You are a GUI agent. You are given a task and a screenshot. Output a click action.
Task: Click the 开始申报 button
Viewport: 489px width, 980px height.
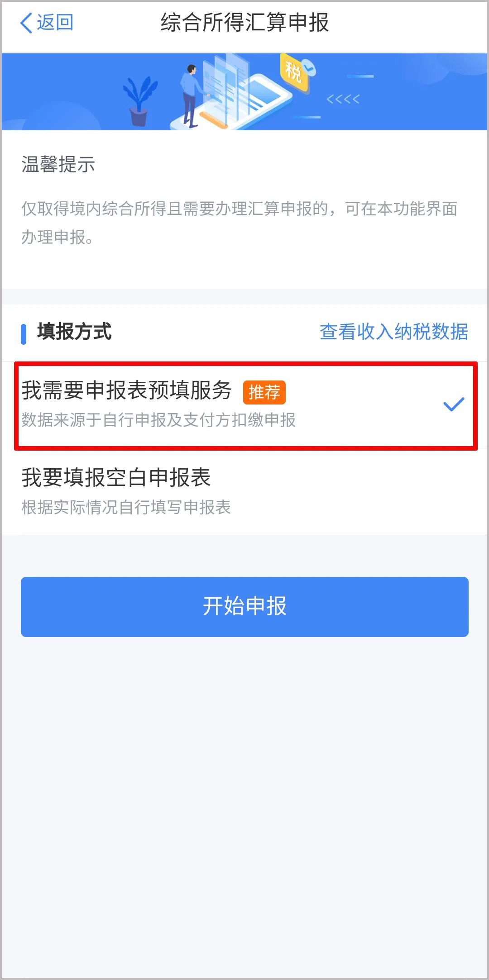point(244,607)
